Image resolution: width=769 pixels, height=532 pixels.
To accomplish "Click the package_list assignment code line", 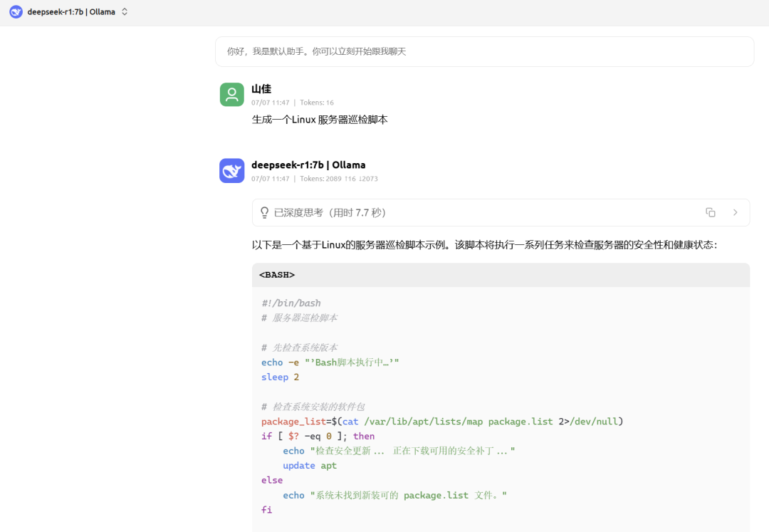I will [x=442, y=421].
